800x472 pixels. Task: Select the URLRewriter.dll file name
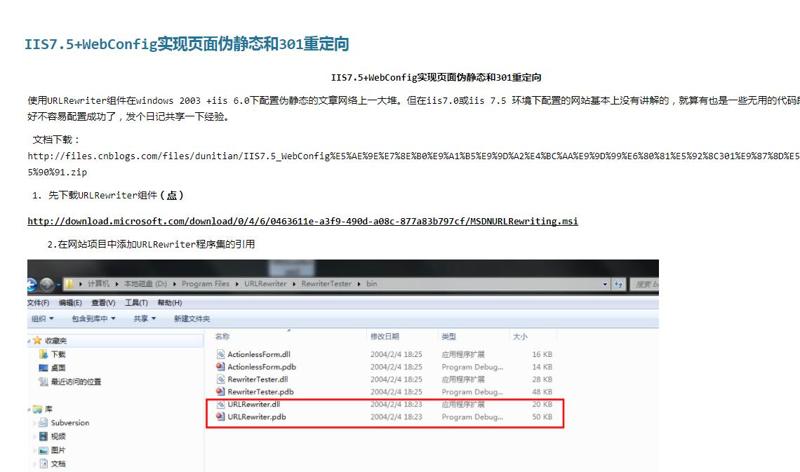[254, 404]
